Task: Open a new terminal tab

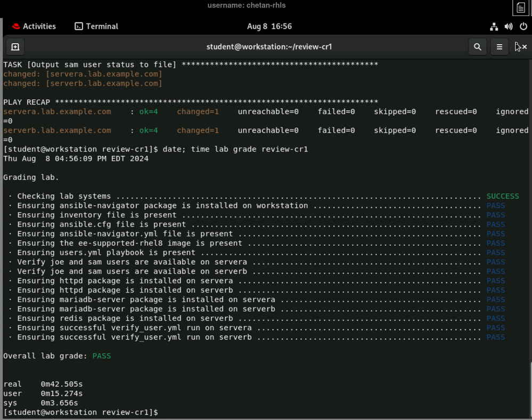Action: (15, 47)
